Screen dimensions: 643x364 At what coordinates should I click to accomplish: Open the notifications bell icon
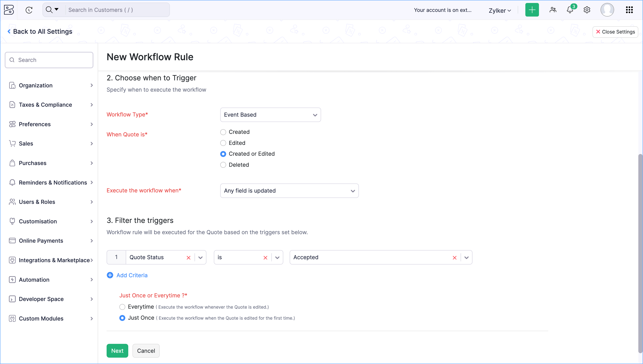pos(570,10)
